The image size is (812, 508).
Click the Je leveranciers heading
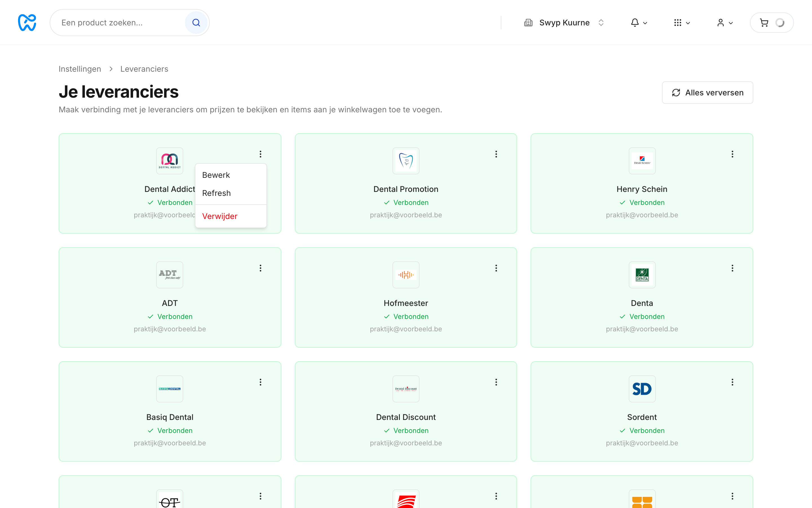[x=118, y=92]
